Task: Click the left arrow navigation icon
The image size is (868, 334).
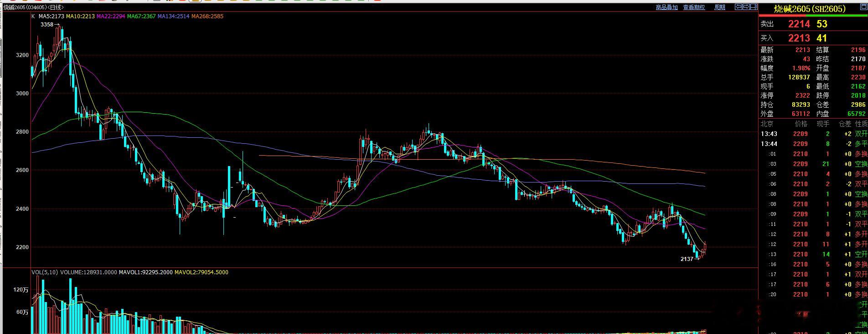Action: pos(739,7)
